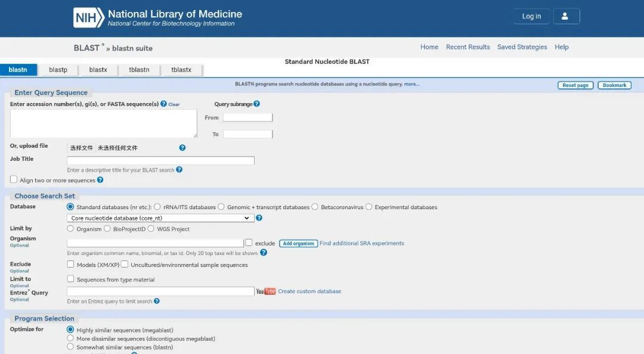Screen dimensions: 644x354
Task: Open help icon for Entrez query hint
Action: (156, 301)
